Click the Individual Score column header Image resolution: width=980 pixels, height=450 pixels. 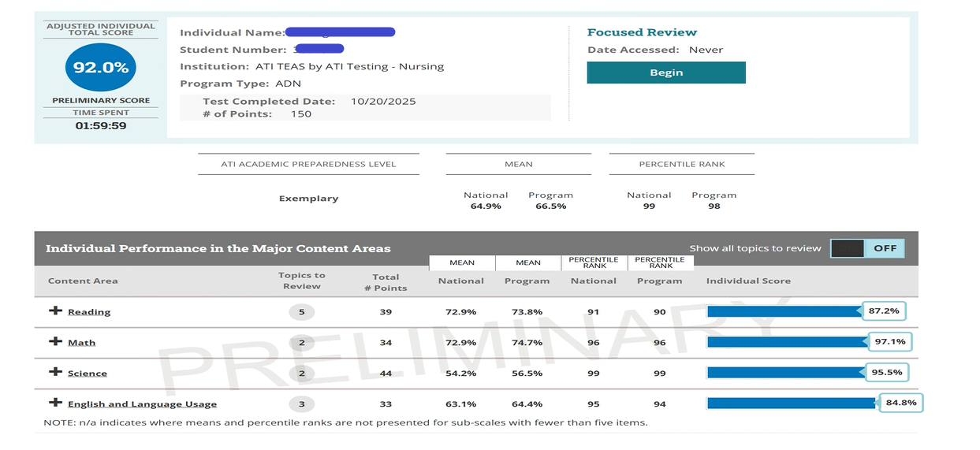747,281
